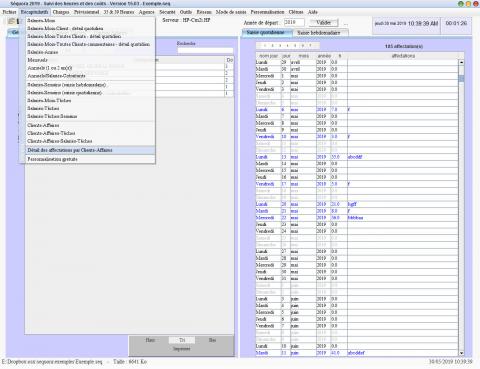Click the ellipsis button beside Valider
The height and width of the screenshot is (369, 480).
point(346,23)
